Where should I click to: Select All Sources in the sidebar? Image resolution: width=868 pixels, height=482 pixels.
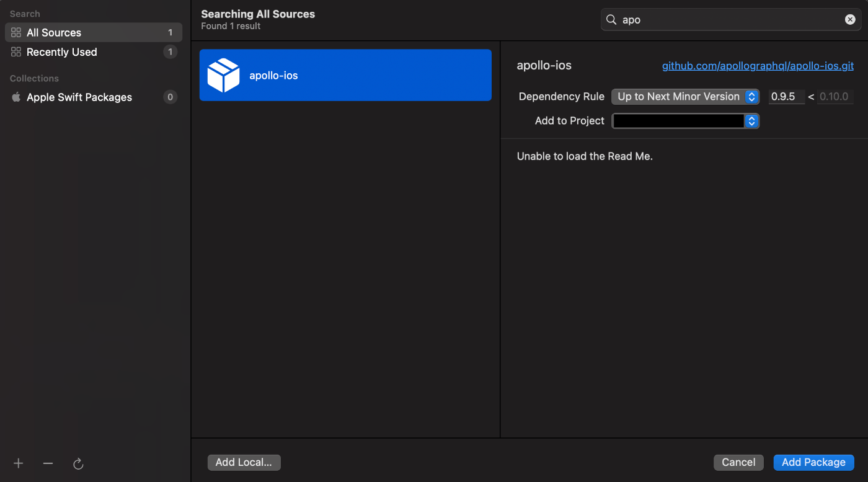[x=94, y=32]
